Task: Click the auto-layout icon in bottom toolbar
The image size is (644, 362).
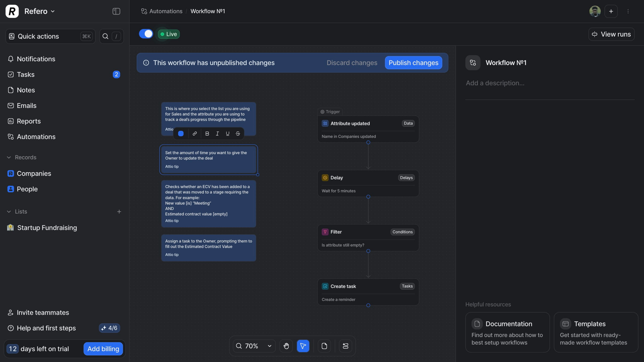Action: [x=345, y=346]
